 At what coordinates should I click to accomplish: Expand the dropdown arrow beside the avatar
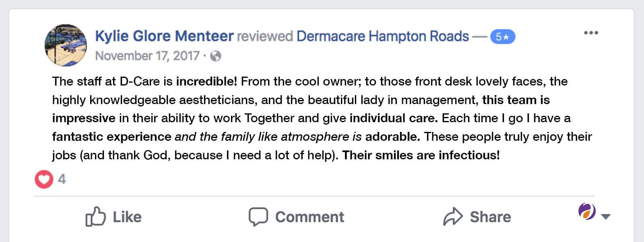click(605, 217)
